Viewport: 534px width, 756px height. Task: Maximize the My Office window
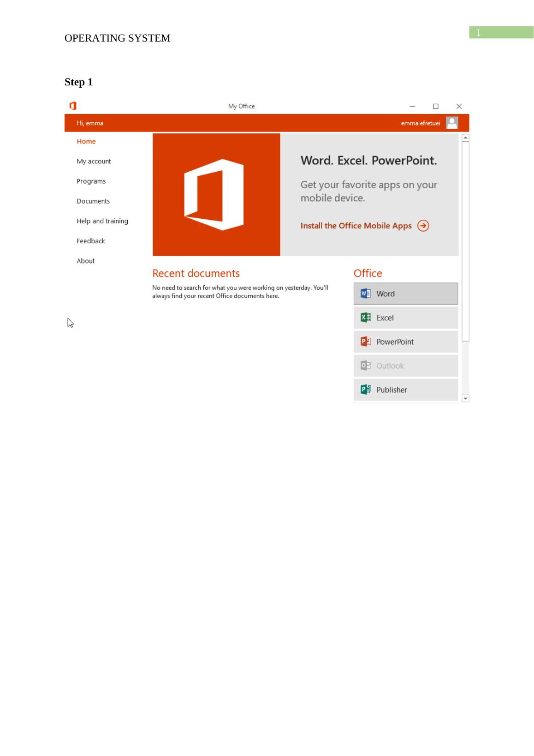[435, 106]
